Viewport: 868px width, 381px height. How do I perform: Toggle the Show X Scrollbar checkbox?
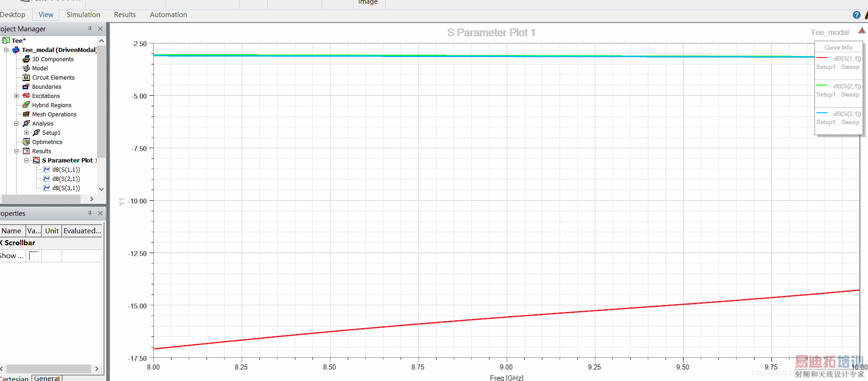pyautogui.click(x=34, y=256)
